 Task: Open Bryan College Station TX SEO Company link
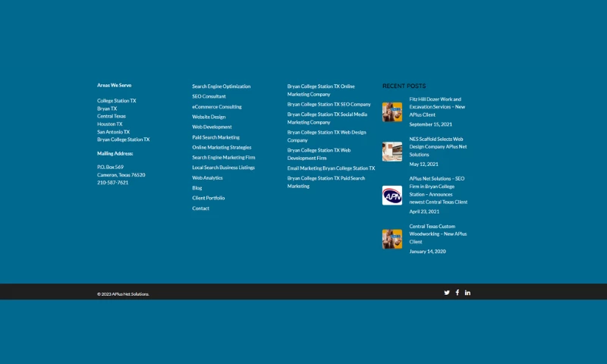(329, 104)
